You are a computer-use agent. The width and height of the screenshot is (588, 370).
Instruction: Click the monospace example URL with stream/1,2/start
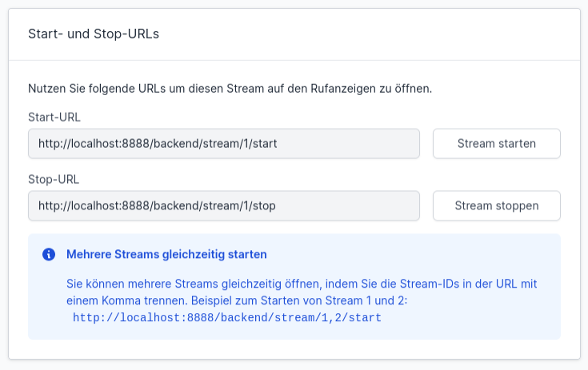(x=227, y=317)
